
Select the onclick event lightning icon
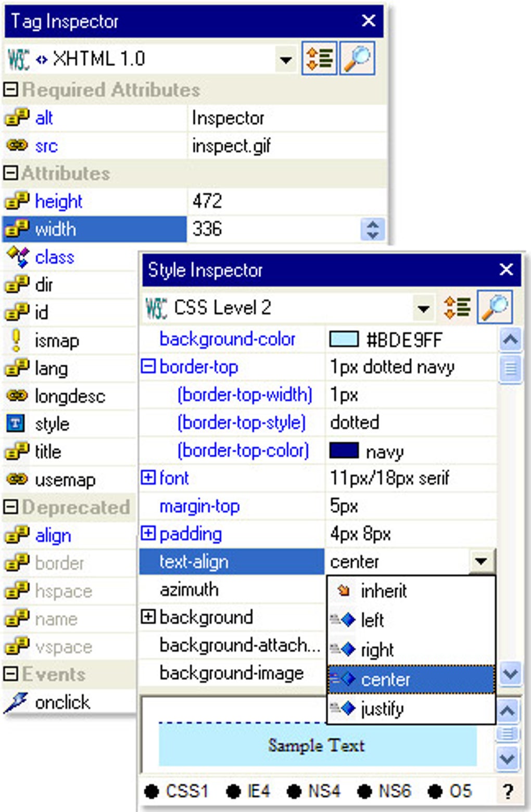(x=16, y=702)
